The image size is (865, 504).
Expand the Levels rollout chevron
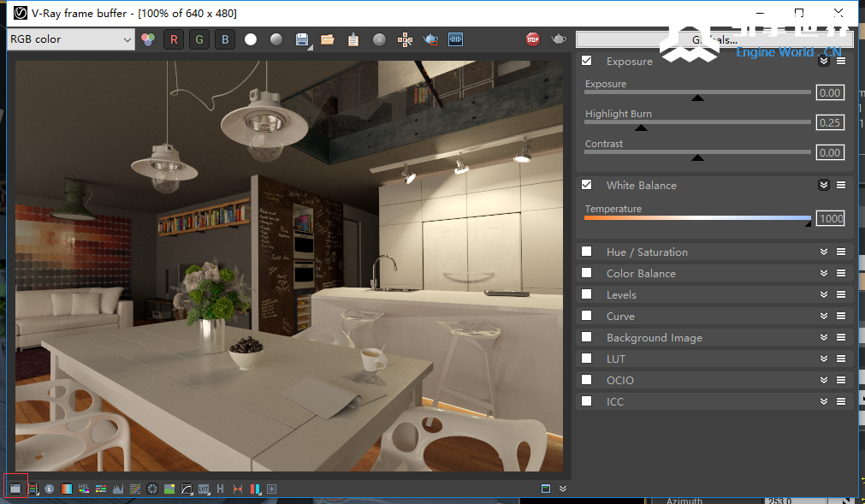point(824,294)
